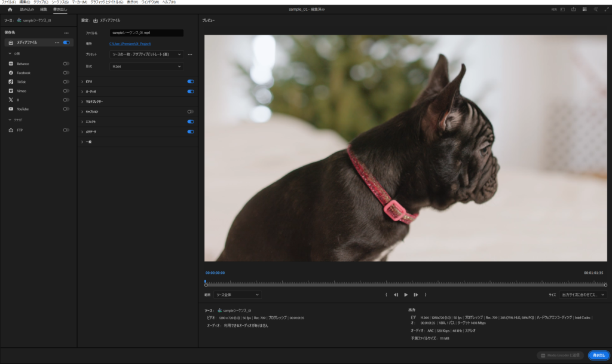Image resolution: width=612 pixels, height=364 pixels.
Task: Open the 形式 H.264 format dropdown
Action: pos(146,66)
